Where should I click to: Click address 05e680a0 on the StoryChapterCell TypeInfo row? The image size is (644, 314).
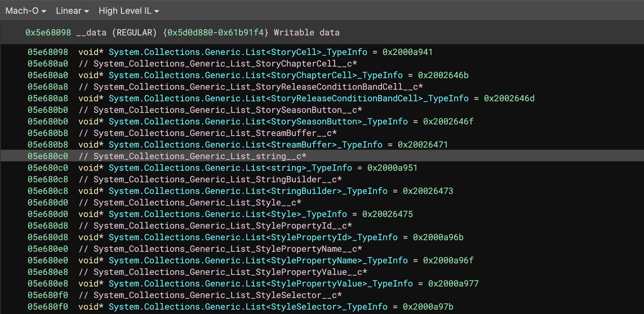click(x=48, y=75)
